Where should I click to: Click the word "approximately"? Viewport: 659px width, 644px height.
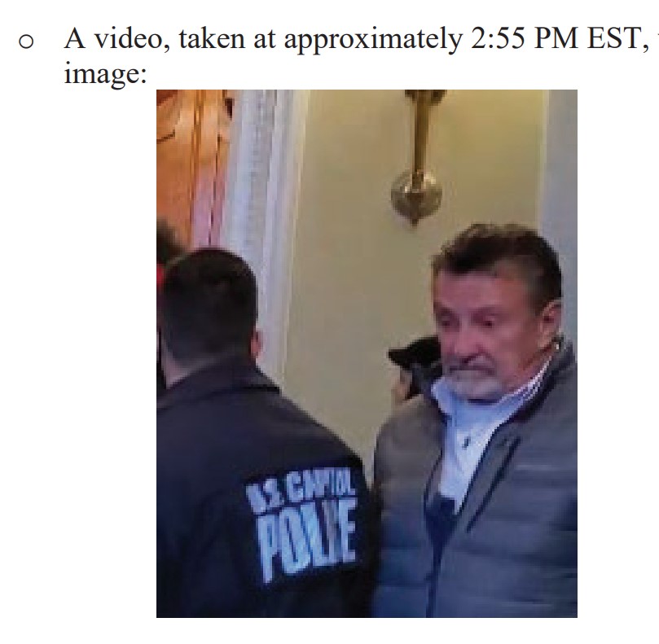pos(373,40)
